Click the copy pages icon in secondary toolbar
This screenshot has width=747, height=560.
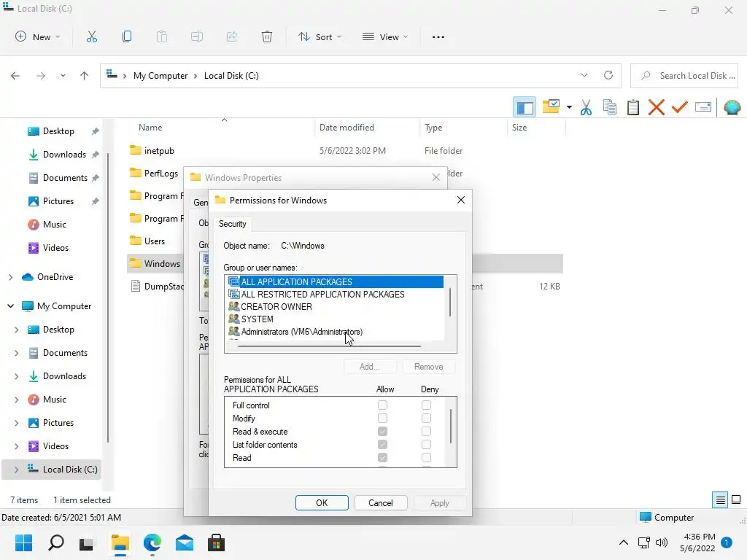[x=610, y=107]
